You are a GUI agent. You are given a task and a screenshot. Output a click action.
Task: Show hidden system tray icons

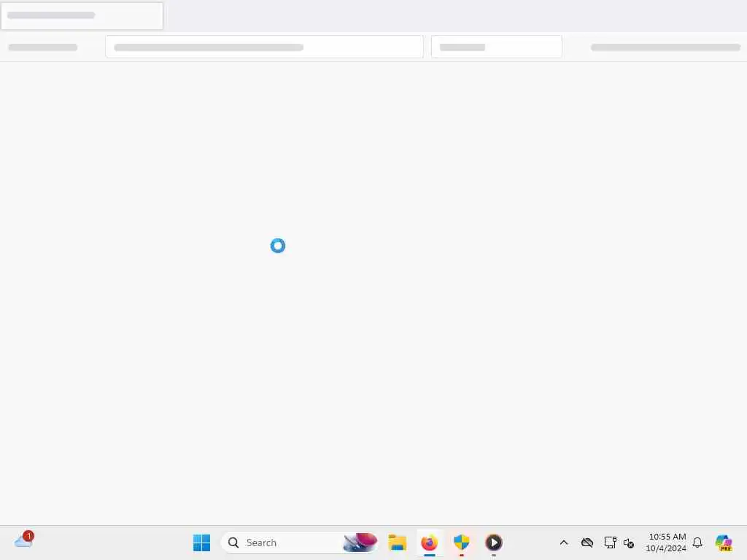[x=564, y=542]
